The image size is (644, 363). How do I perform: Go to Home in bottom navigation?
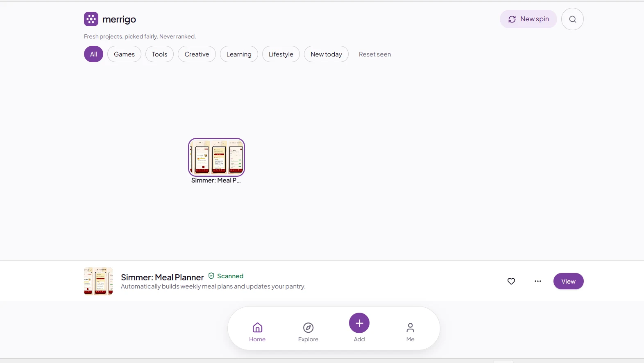coord(257,332)
